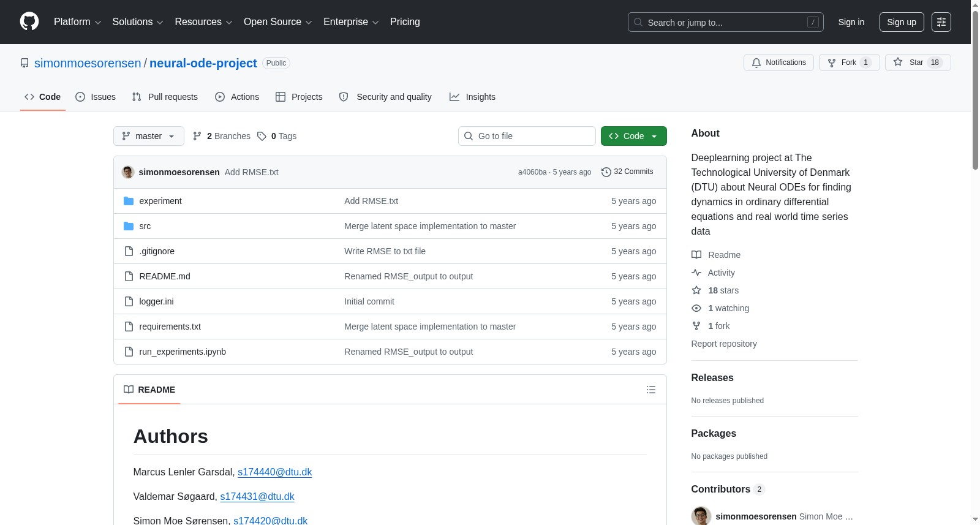Viewport: 980px width, 525px height.
Task: Click the pulse icon beside Activity
Action: [696, 273]
